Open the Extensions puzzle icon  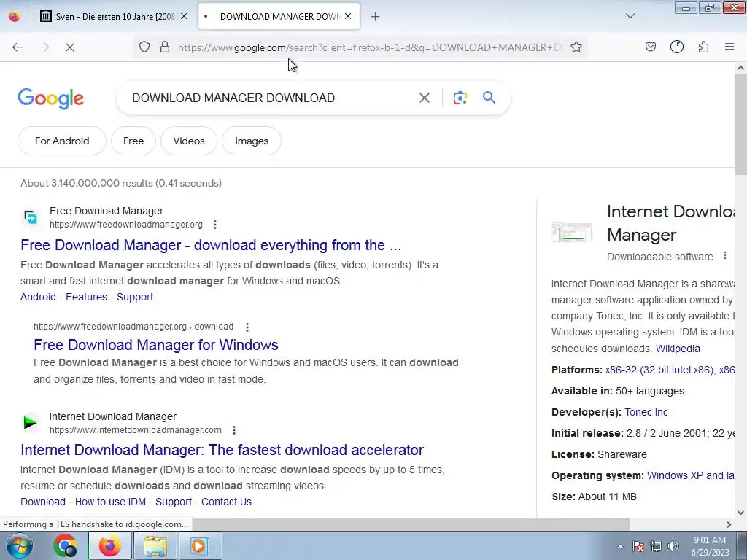tap(703, 47)
